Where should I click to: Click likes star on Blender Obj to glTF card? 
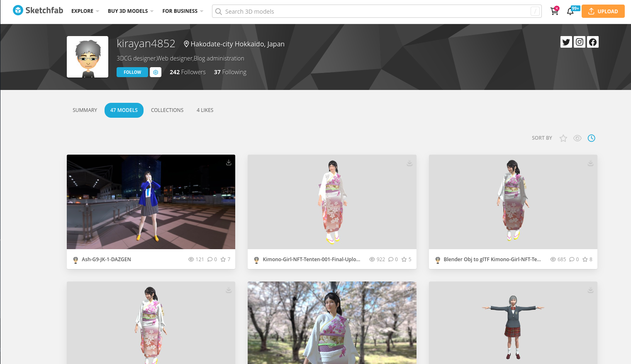coord(585,260)
